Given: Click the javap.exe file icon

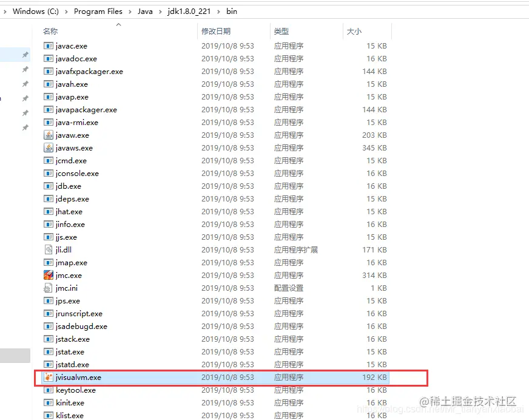Looking at the screenshot, I should [x=49, y=97].
